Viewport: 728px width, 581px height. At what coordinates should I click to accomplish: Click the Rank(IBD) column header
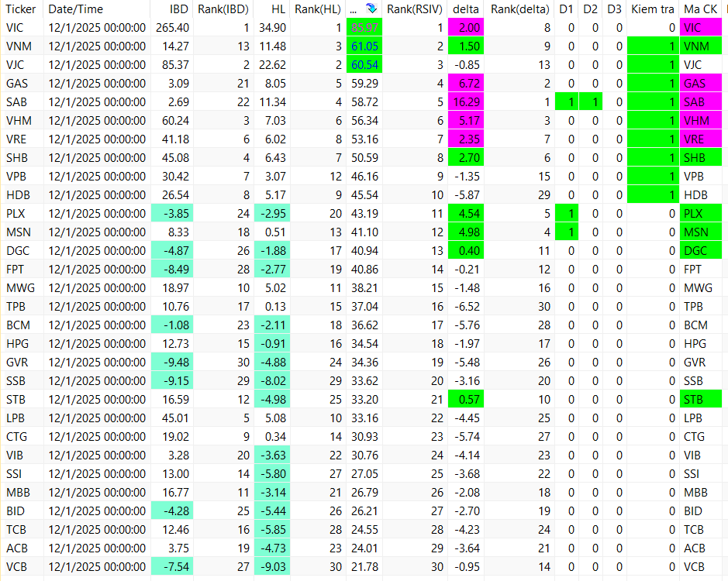pos(223,9)
